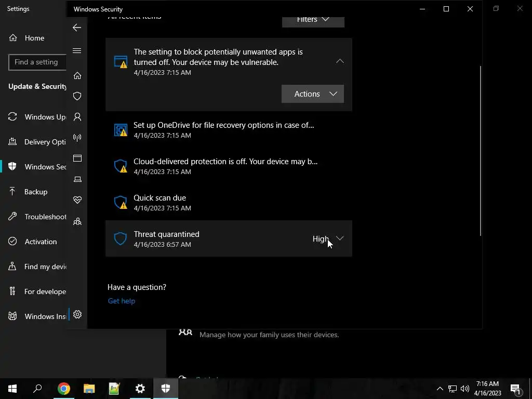Open Device security laptop icon

(77, 179)
